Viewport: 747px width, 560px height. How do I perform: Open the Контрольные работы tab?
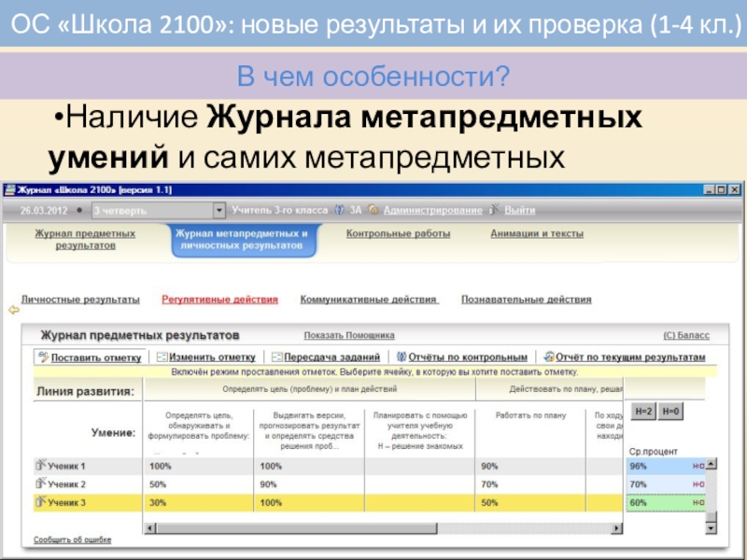pos(399,234)
